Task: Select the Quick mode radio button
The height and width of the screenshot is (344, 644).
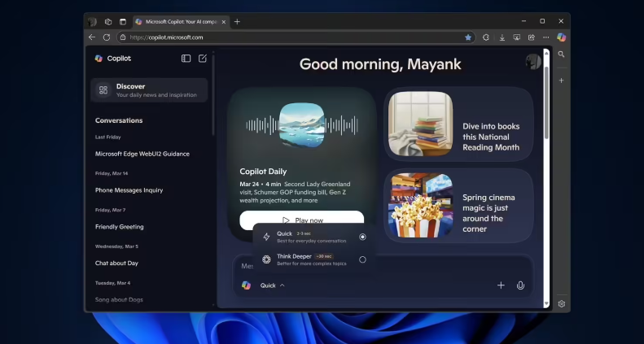Action: click(x=362, y=237)
